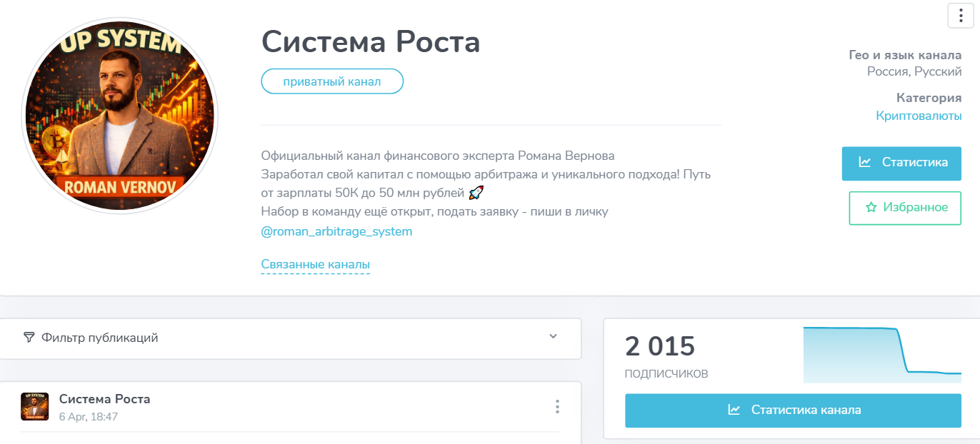Click the large channel avatar image
Screen dimensions: 980x444
click(120, 116)
